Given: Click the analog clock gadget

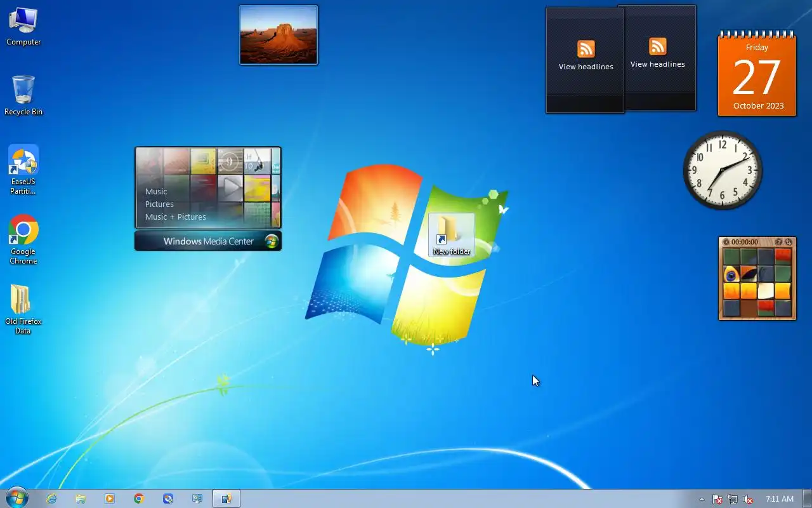Looking at the screenshot, I should 723,170.
